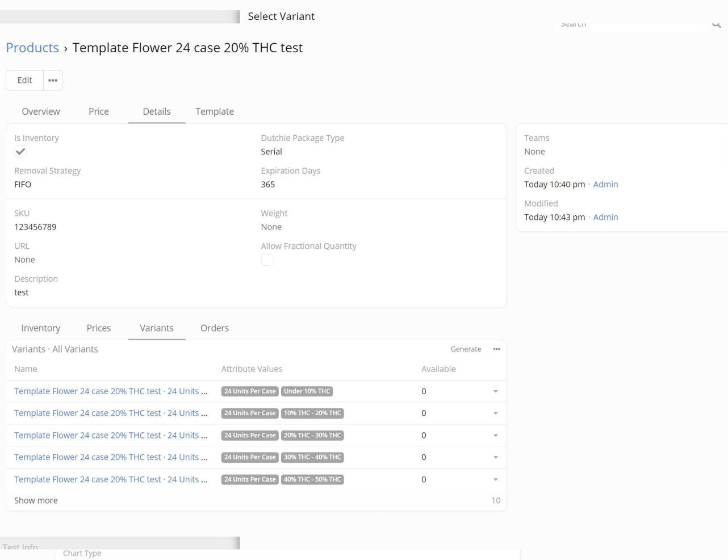This screenshot has width=728, height=560.
Task: Open the Template tab
Action: pos(215,111)
